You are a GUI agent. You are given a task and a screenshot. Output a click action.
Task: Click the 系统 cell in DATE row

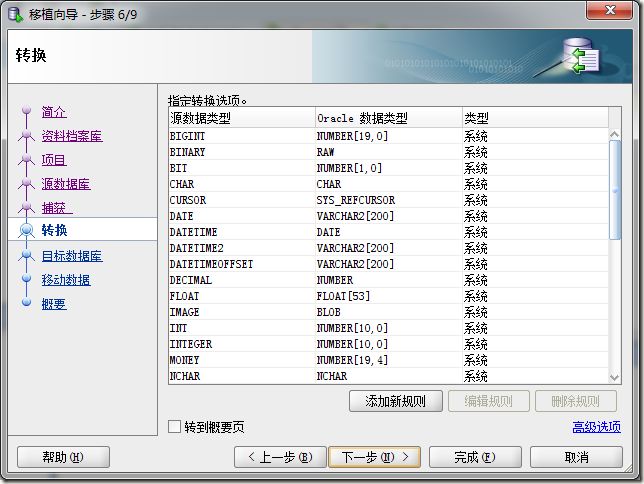(x=535, y=216)
